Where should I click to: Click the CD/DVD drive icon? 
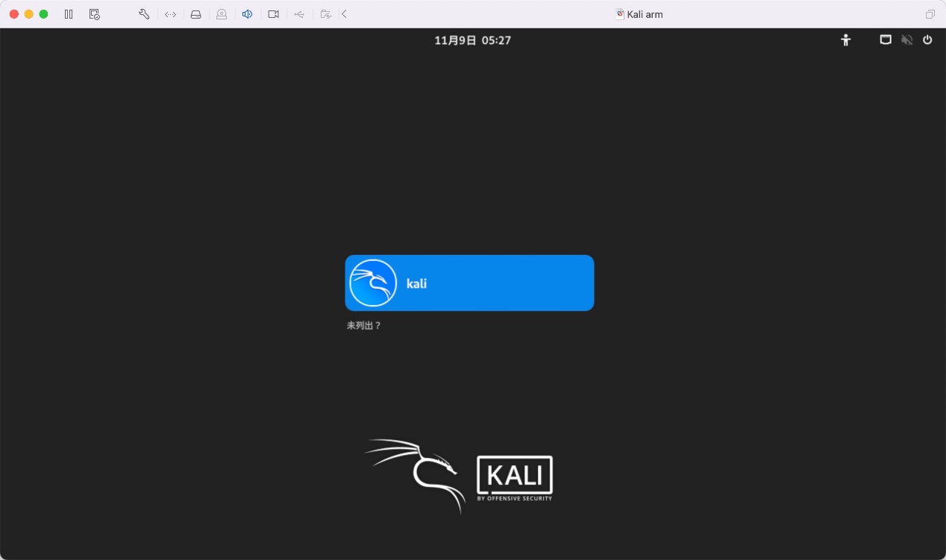(222, 14)
